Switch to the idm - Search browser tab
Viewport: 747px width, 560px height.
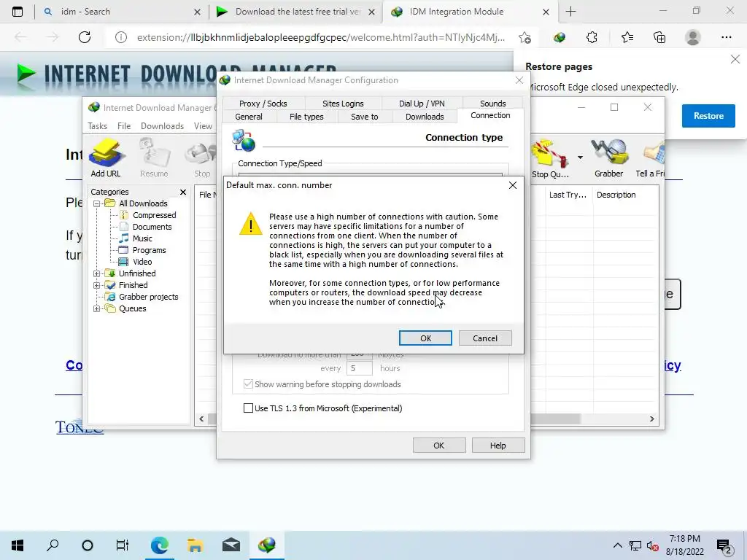coord(122,12)
